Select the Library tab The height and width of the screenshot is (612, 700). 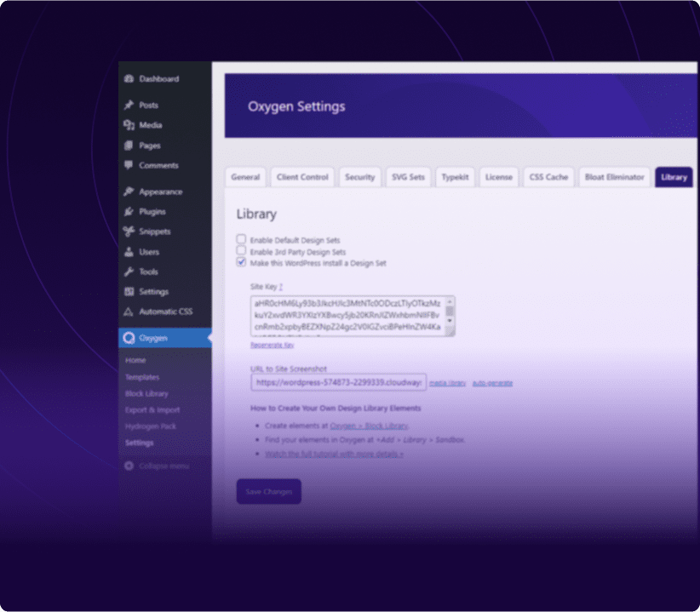(674, 177)
